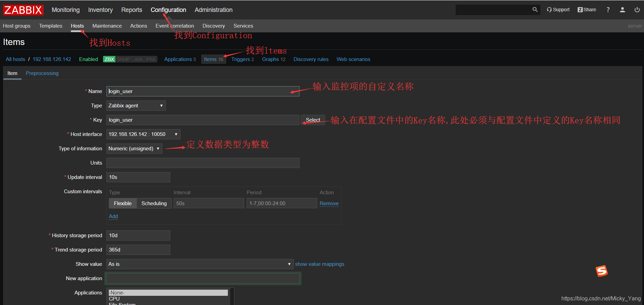The image size is (644, 305).
Task: Go to Maintenance submenu
Action: (x=107, y=26)
